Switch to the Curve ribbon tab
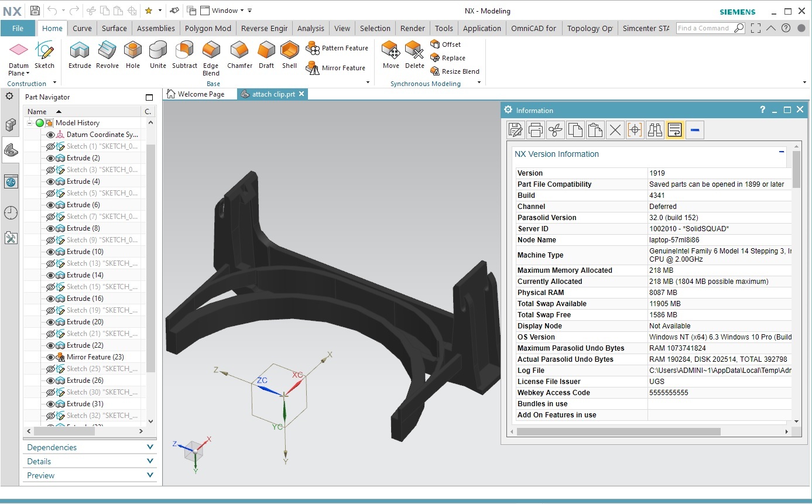Image resolution: width=812 pixels, height=504 pixels. (x=82, y=28)
